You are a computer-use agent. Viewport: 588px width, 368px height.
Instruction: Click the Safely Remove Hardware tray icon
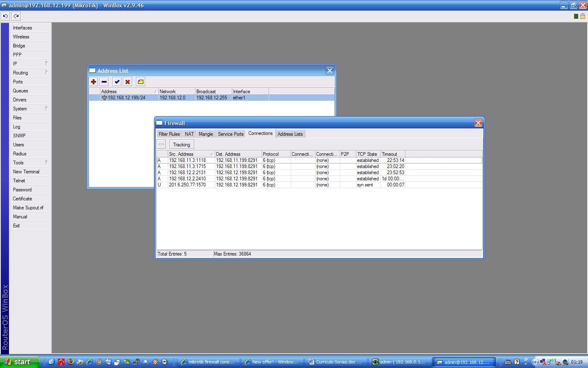[558, 362]
